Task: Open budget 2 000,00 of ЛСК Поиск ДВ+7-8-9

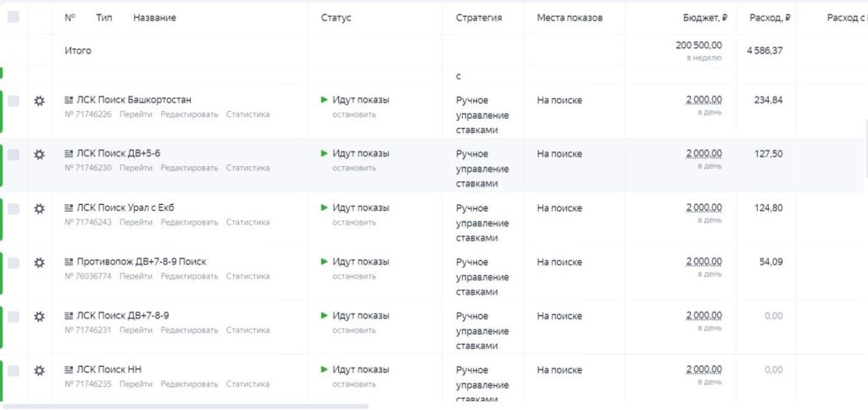Action: [704, 315]
